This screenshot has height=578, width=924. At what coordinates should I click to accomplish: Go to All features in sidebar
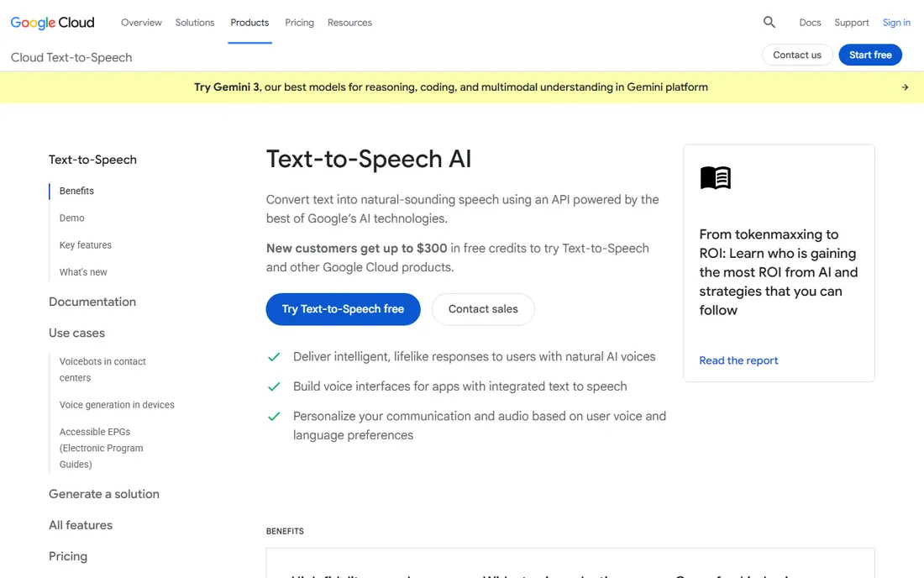(81, 525)
